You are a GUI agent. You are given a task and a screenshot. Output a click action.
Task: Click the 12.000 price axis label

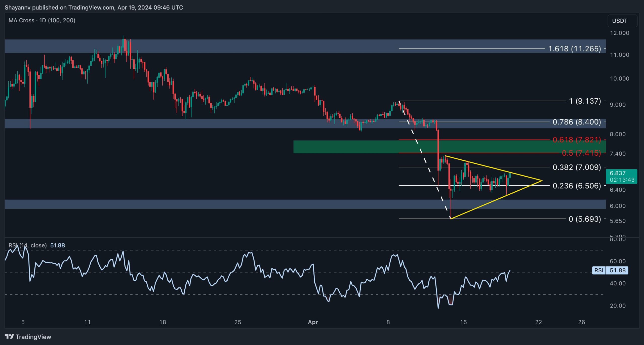click(x=619, y=33)
